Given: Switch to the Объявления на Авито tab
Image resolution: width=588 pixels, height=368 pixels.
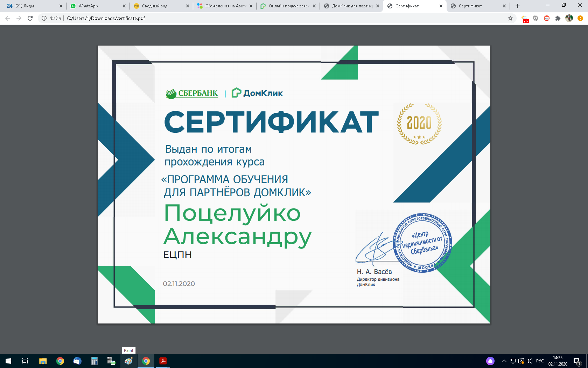Looking at the screenshot, I should tap(224, 6).
